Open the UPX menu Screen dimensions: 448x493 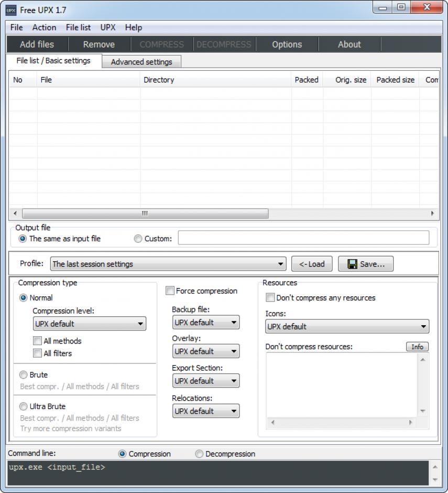(x=108, y=27)
